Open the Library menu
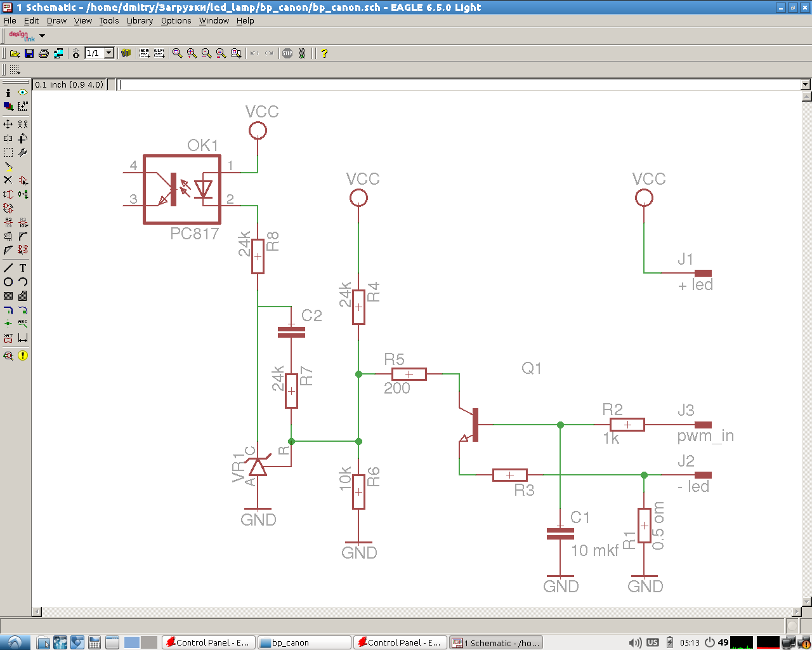This screenshot has width=812, height=650. click(140, 21)
